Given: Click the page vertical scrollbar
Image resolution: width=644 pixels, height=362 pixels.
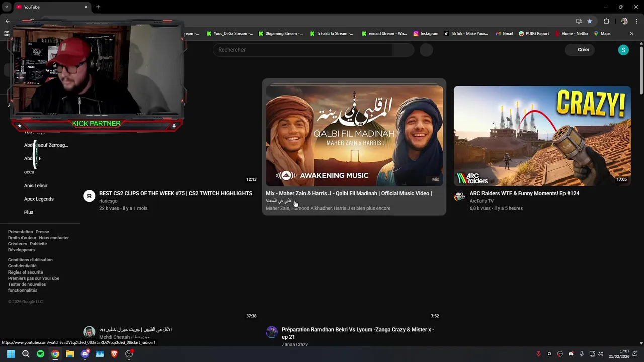Looking at the screenshot, I should click(641, 70).
